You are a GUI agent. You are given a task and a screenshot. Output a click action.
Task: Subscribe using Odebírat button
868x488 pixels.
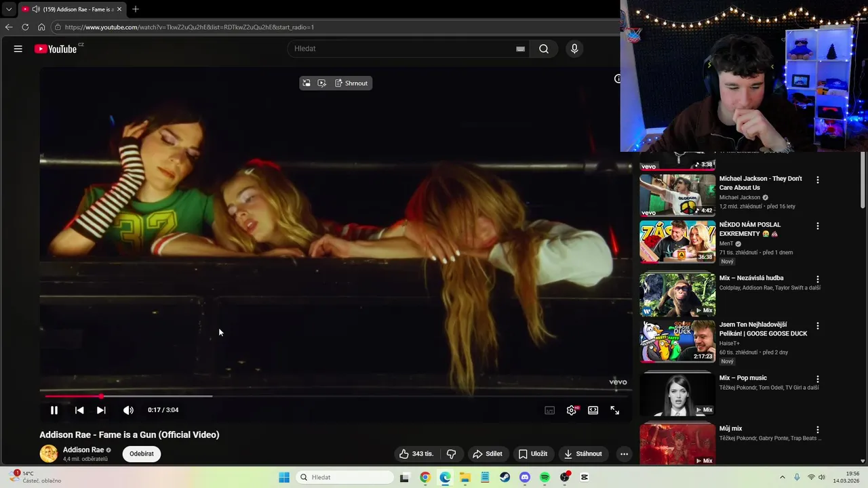[142, 454]
